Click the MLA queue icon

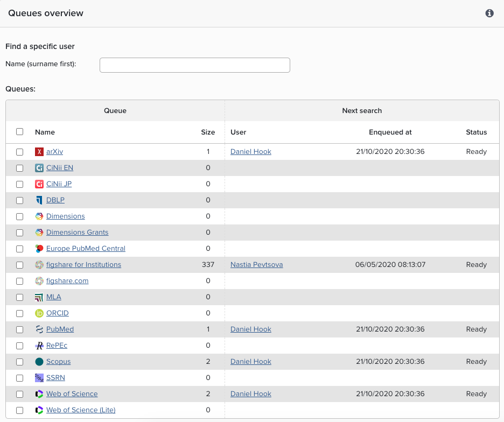click(39, 297)
